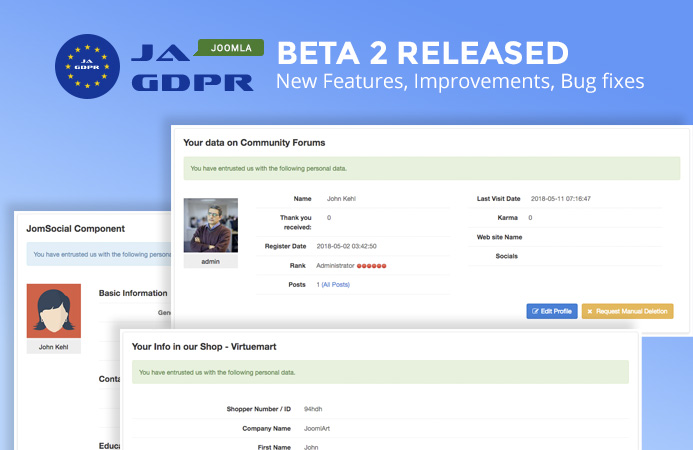
Task: Click the 'John Kehl' caption under the avatar
Action: (53, 347)
